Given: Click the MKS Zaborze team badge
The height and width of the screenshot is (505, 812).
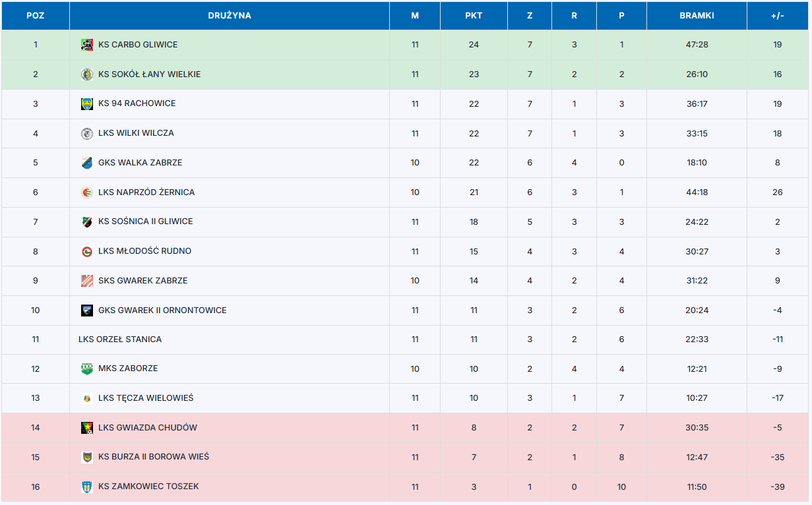Looking at the screenshot, I should click(x=86, y=369).
